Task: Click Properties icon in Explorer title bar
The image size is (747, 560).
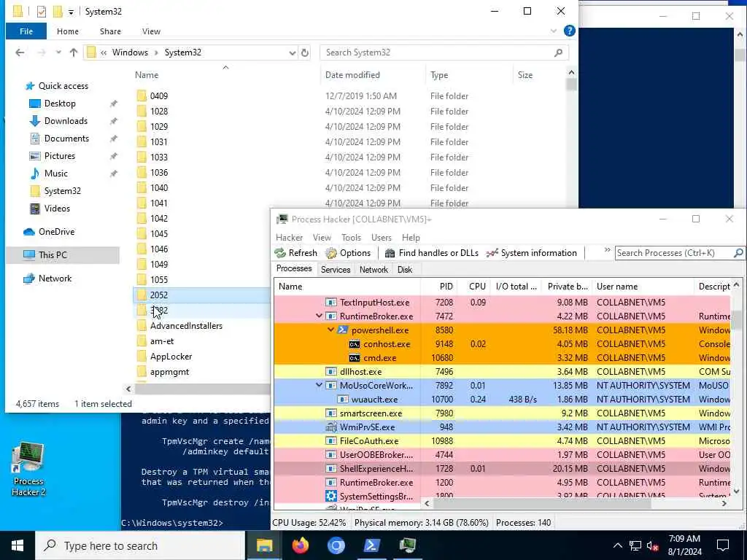Action: (x=42, y=11)
